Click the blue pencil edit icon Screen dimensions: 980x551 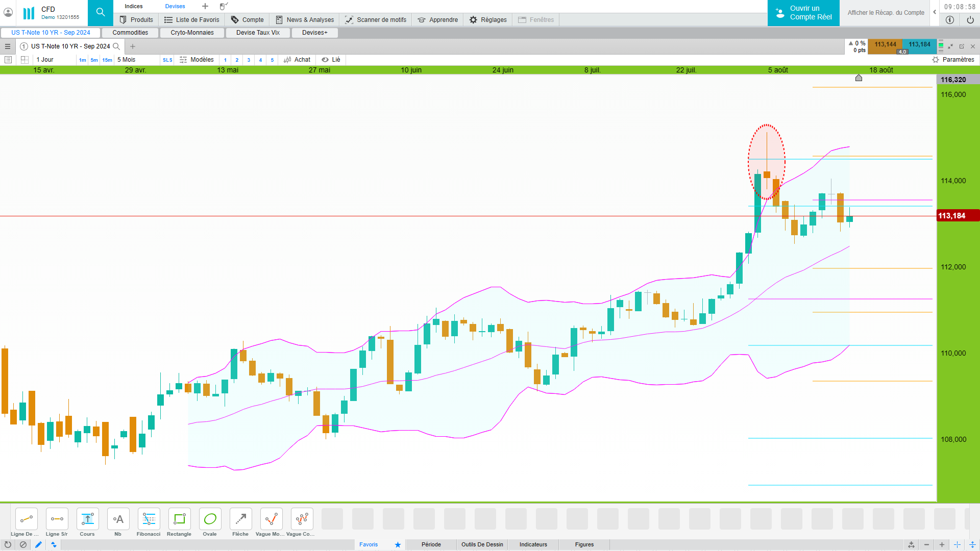[x=38, y=545]
